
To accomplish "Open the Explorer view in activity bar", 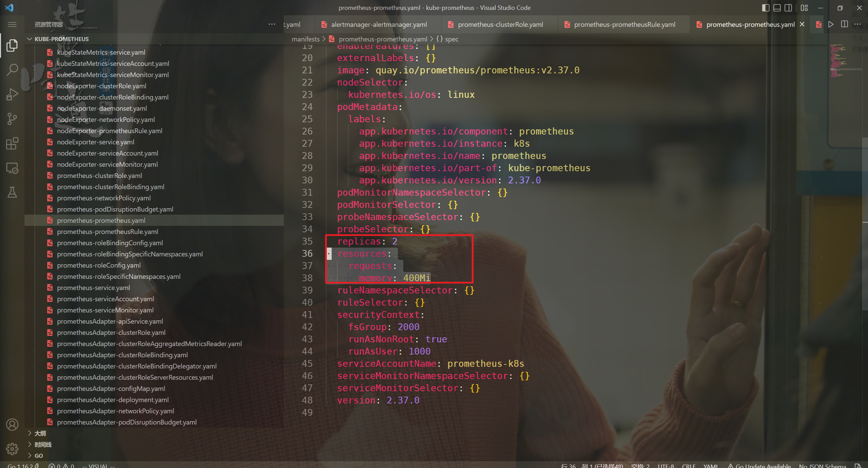I will pyautogui.click(x=12, y=45).
